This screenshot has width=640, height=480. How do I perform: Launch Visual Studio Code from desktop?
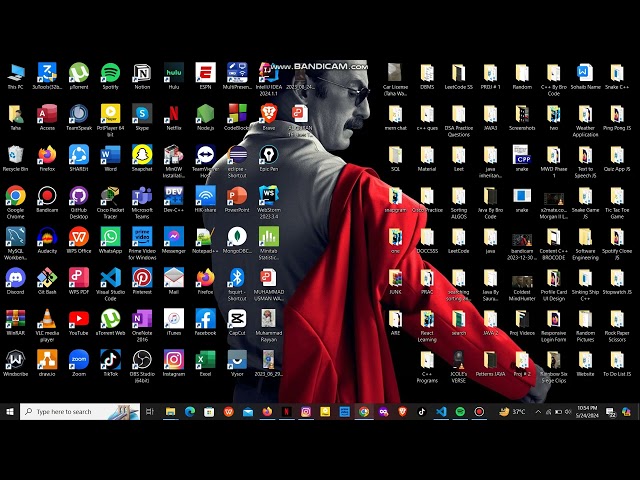110,278
